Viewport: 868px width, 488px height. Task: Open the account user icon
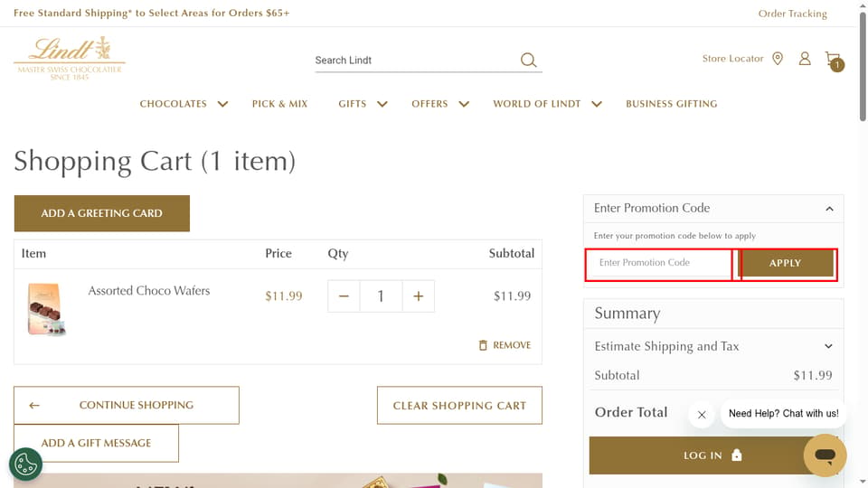point(805,59)
